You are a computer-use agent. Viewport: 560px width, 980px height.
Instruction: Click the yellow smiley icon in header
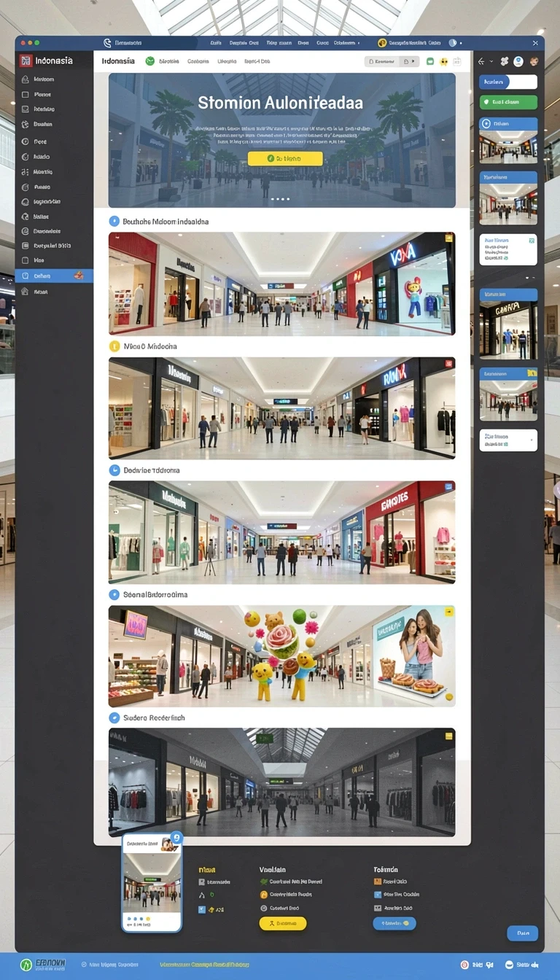443,62
